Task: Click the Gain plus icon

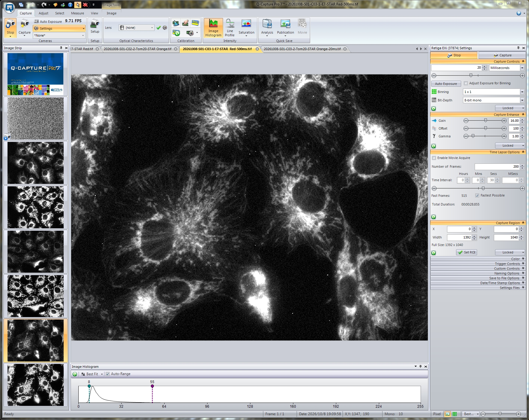Action: 504,121
